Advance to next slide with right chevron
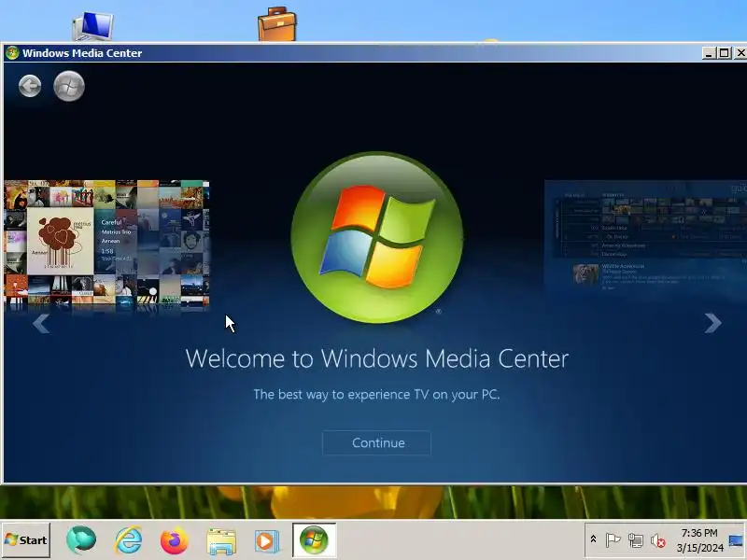This screenshot has width=747, height=560. (x=712, y=323)
